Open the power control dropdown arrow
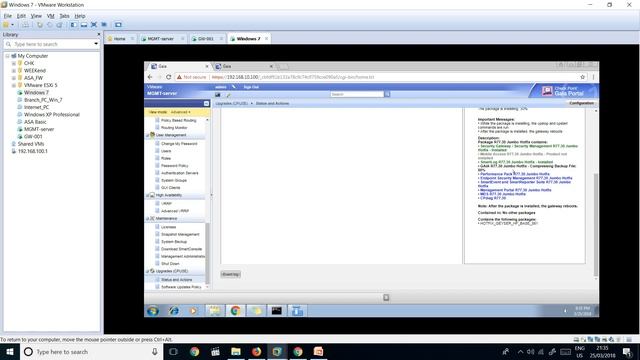The width and height of the screenshot is (640, 360). click(12, 25)
